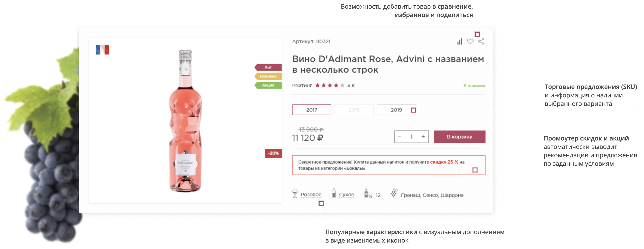Add wine to favorites heart icon
Image resolution: width=644 pixels, height=249 pixels.
470,41
